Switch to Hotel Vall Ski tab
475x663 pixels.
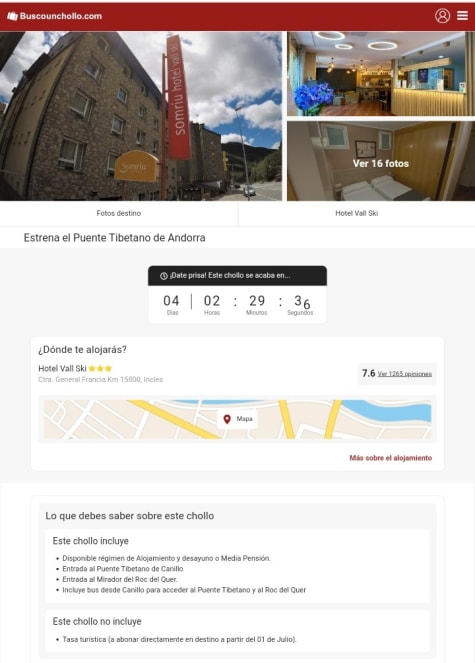tap(357, 213)
